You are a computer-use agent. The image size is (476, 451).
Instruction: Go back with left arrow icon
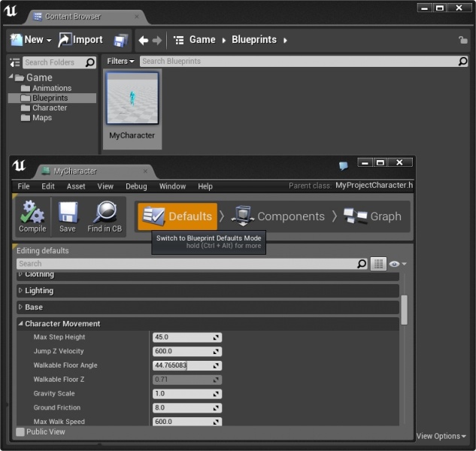(x=143, y=40)
